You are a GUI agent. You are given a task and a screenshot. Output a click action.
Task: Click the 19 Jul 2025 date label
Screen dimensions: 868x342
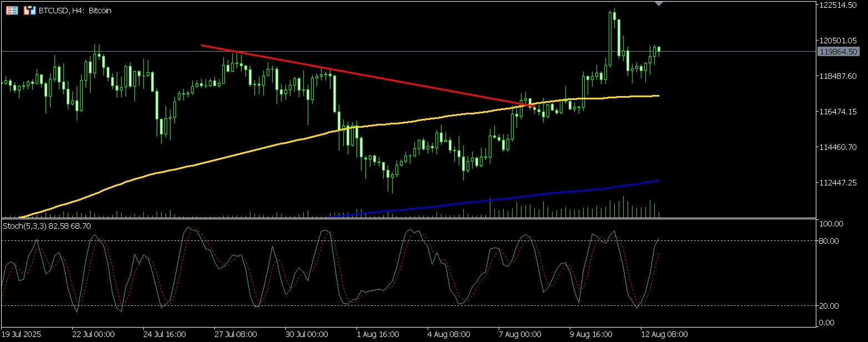point(22,335)
